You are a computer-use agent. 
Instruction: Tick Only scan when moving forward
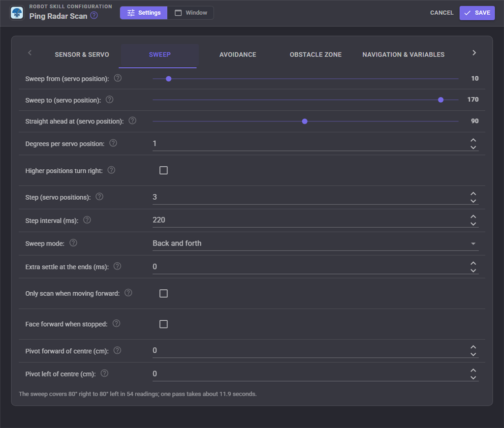pyautogui.click(x=163, y=293)
